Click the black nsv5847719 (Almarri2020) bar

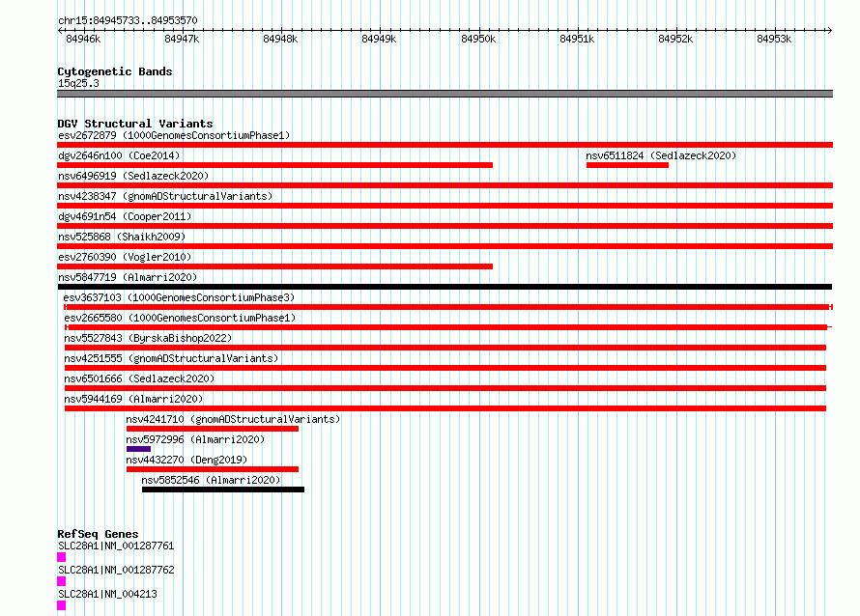pyautogui.click(x=444, y=287)
